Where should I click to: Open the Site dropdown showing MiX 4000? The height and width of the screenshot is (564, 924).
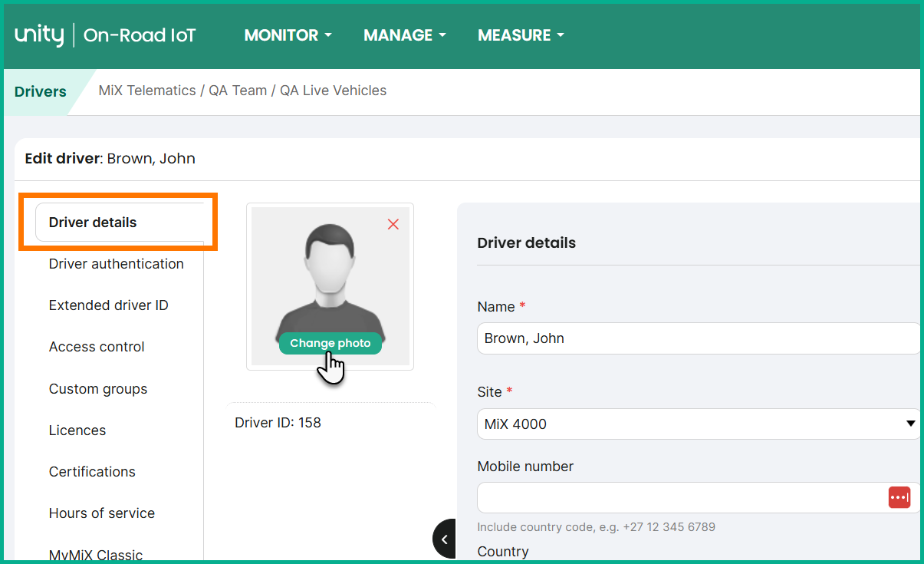pyautogui.click(x=698, y=424)
